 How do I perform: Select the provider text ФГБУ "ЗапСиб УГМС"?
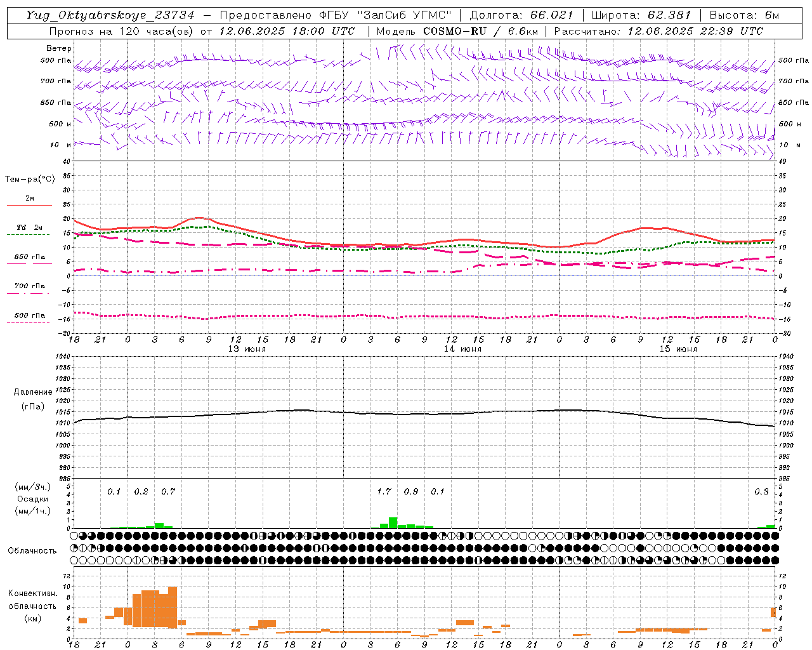pos(384,15)
